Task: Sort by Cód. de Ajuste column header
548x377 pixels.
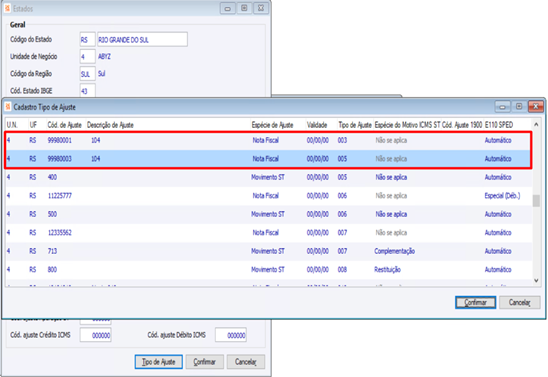Action: coord(64,125)
